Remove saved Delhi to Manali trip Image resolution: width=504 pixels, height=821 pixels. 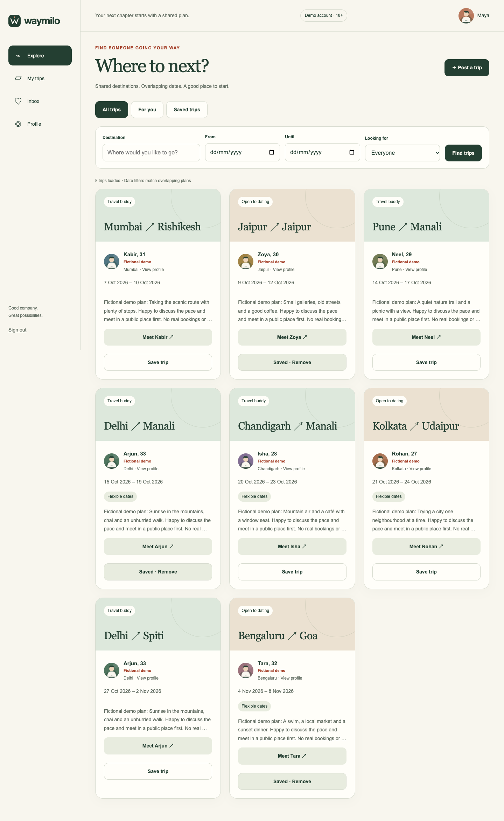coord(158,572)
